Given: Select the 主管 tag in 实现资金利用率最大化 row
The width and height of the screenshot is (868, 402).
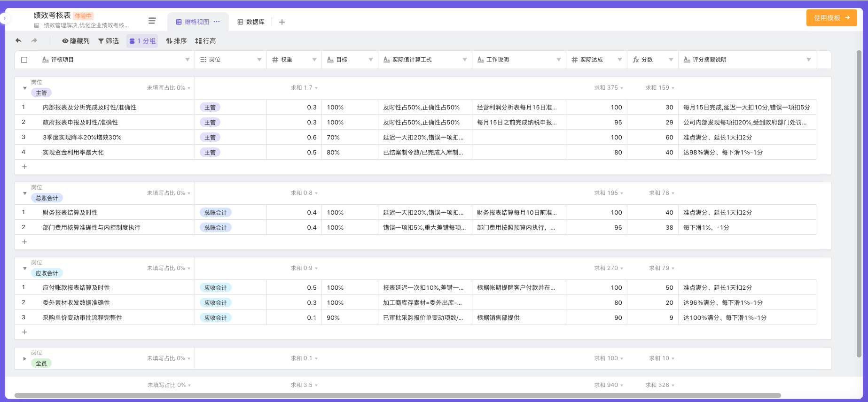Looking at the screenshot, I should [210, 152].
